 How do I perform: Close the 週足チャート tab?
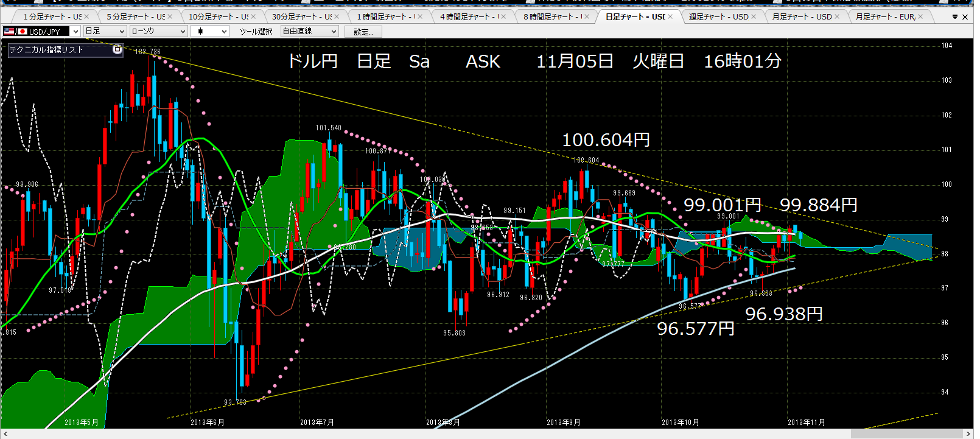click(754, 16)
